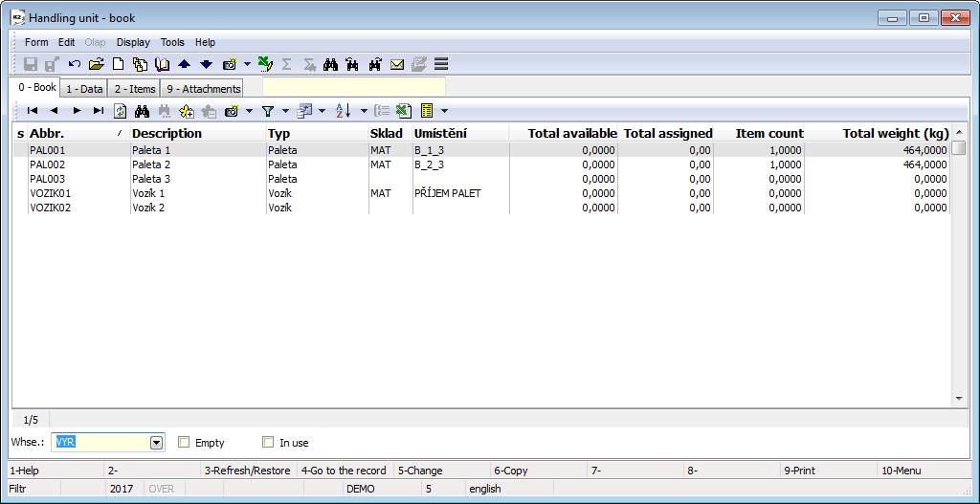The width and height of the screenshot is (980, 504).
Task: Select the VOZIK01 row abbreviation
Action: pos(51,193)
